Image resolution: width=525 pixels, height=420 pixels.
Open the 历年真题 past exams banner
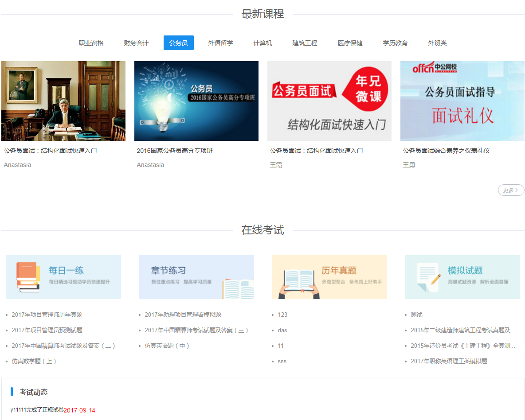tap(329, 277)
